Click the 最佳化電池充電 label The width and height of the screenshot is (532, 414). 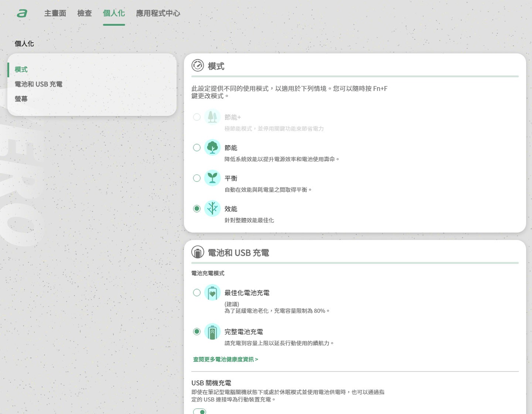(247, 293)
